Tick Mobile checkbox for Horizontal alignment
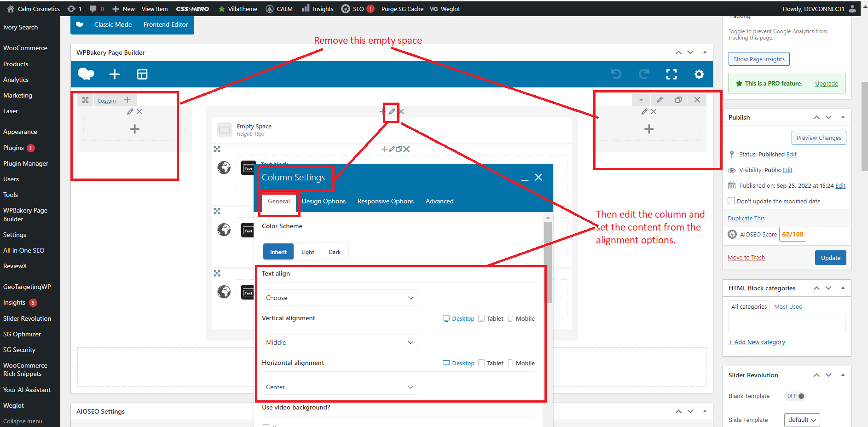The width and height of the screenshot is (868, 427). (510, 363)
